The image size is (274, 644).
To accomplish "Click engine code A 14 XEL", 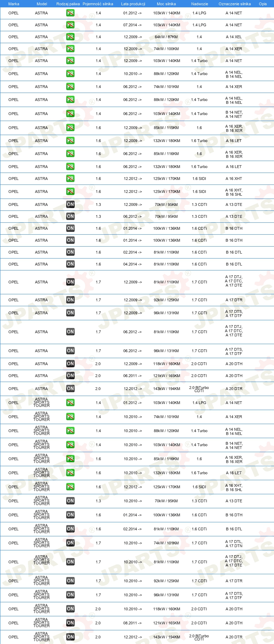I will point(234,37).
